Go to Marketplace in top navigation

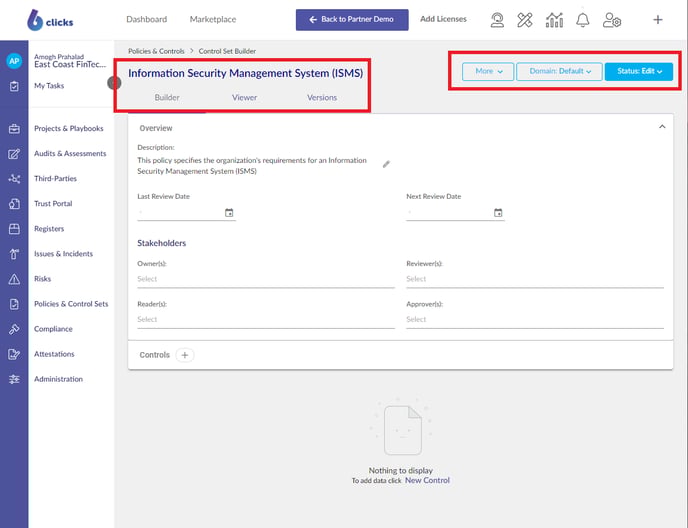213,19
